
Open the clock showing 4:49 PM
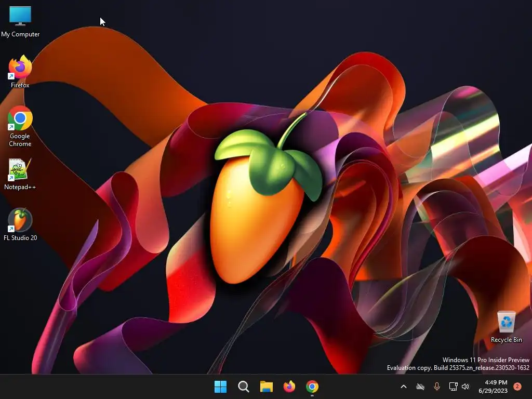point(493,387)
